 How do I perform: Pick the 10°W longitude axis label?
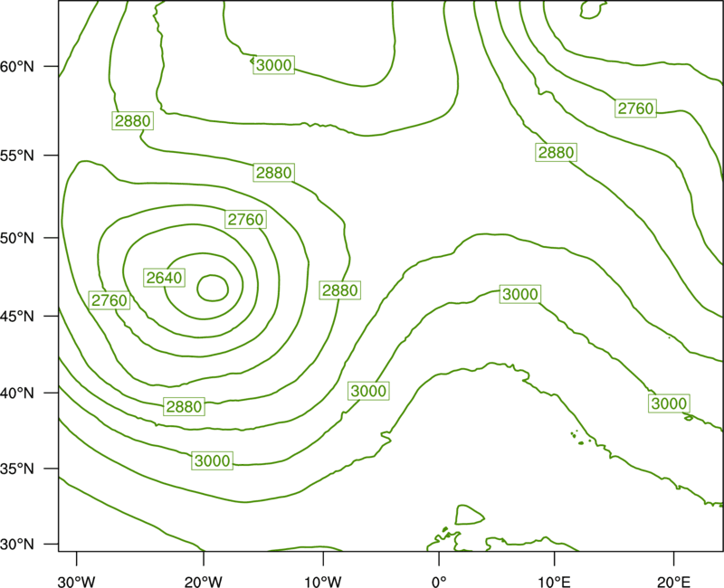point(322,582)
